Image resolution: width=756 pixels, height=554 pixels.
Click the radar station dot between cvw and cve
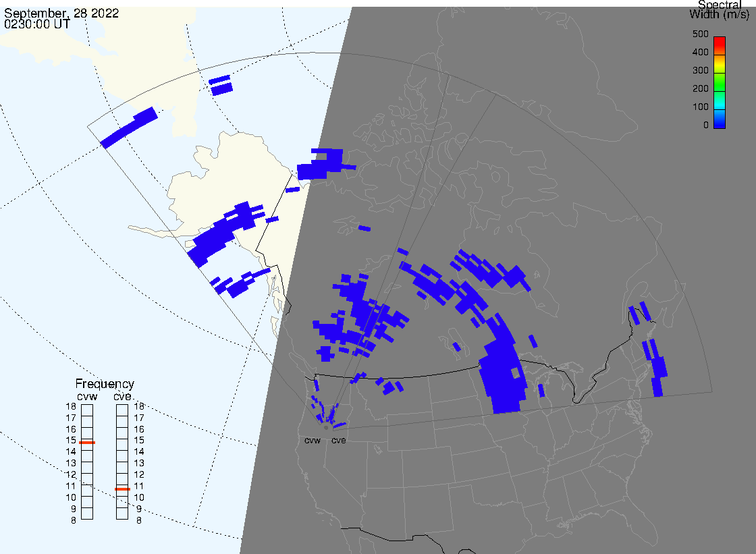pos(326,428)
